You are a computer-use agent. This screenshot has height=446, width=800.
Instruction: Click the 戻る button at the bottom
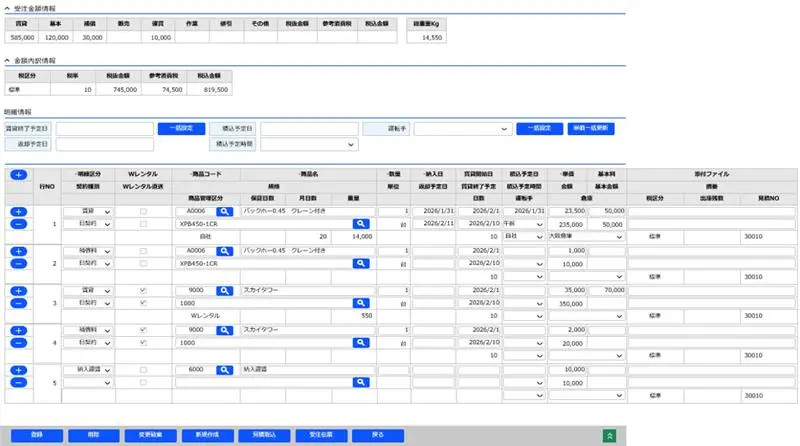[373, 436]
